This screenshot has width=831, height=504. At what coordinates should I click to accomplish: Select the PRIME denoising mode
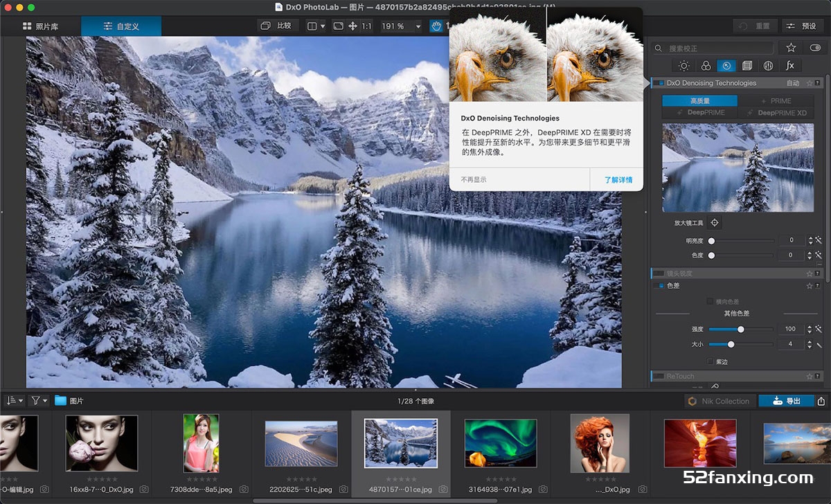click(x=776, y=101)
